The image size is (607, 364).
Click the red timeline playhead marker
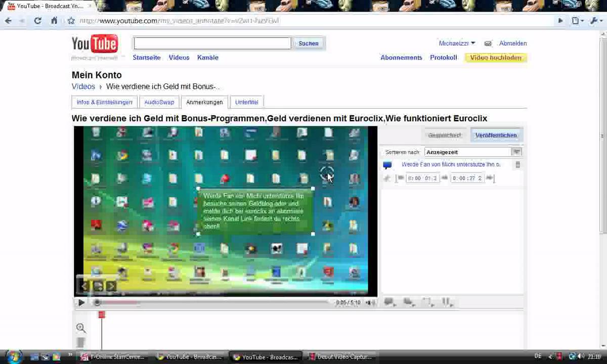(x=102, y=315)
